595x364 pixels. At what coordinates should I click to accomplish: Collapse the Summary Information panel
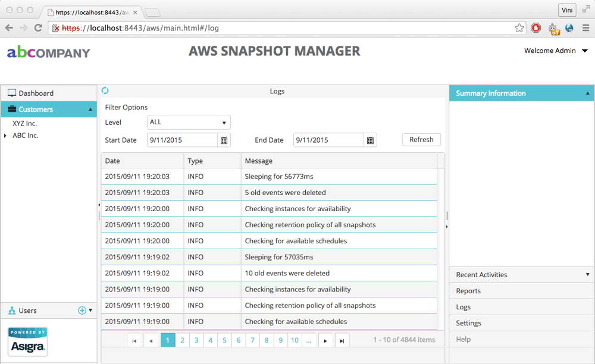click(588, 93)
